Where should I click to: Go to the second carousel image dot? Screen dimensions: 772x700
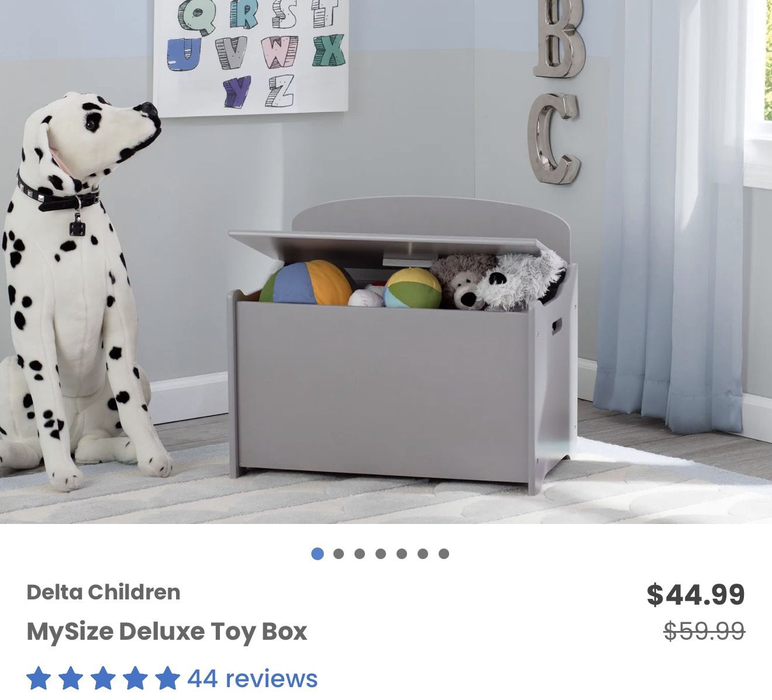click(x=339, y=554)
